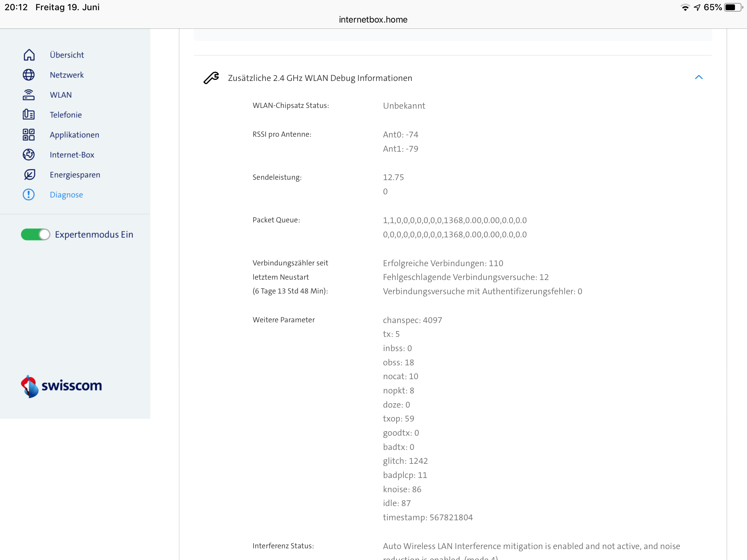
Task: Click the WLAN router icon
Action: 29,95
